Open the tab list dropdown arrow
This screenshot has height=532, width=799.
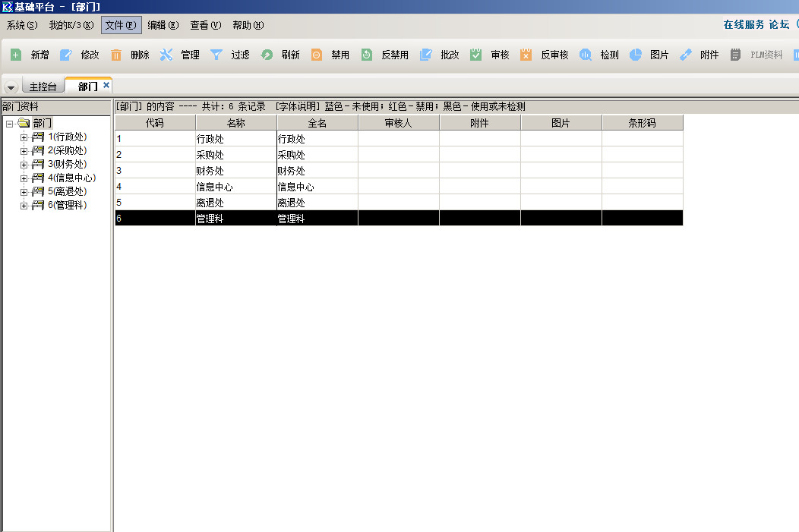[x=11, y=87]
